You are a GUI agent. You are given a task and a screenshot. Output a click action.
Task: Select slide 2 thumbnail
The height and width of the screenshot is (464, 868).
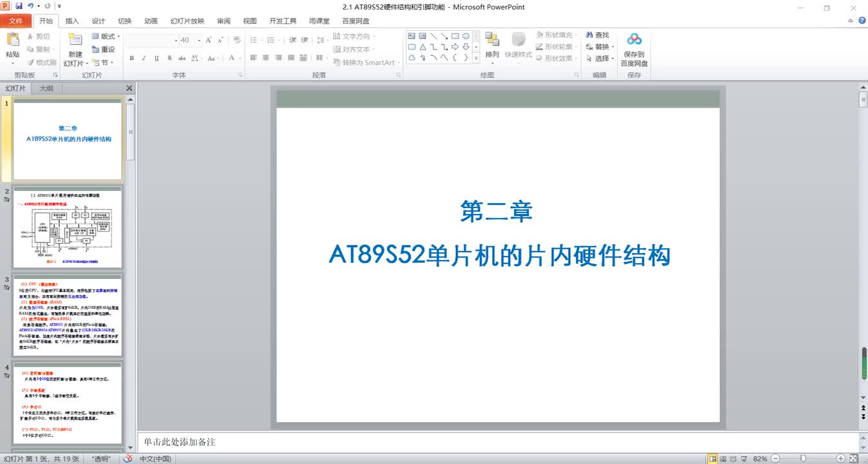(68, 228)
